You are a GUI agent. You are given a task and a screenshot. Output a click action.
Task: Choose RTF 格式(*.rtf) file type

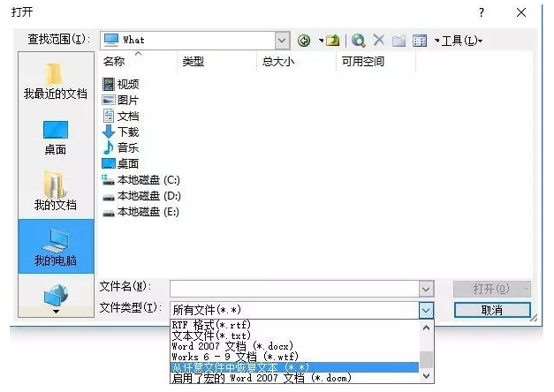tap(294, 325)
